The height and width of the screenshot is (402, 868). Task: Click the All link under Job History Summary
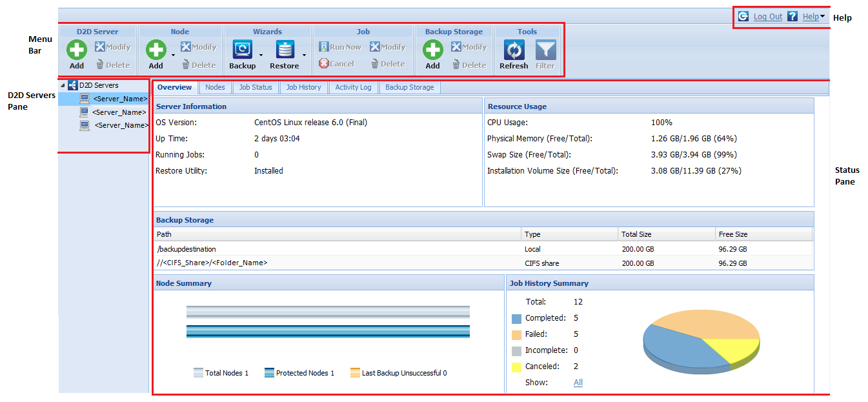coord(578,382)
